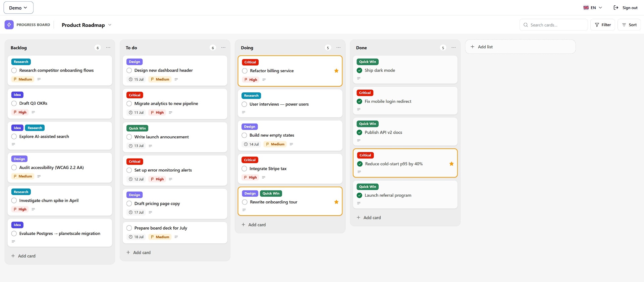Click the Progress Board lightning logo icon
The width and height of the screenshot is (644, 282).
click(x=9, y=25)
